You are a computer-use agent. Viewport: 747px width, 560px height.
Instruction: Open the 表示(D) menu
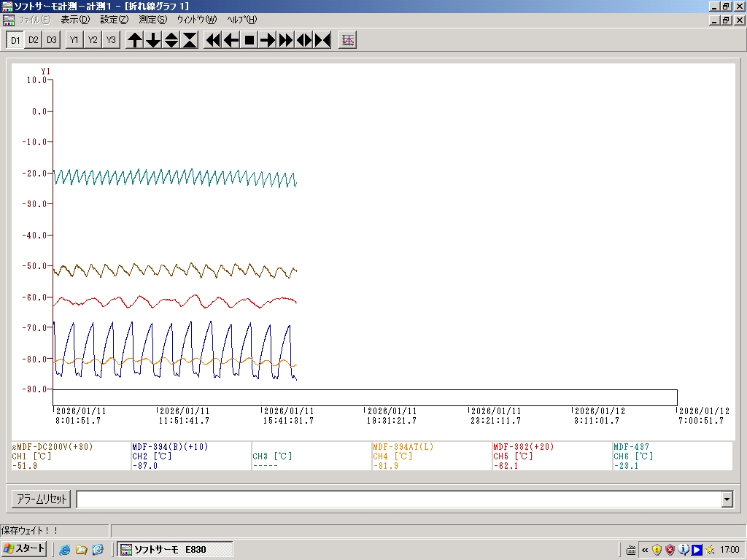coord(75,20)
